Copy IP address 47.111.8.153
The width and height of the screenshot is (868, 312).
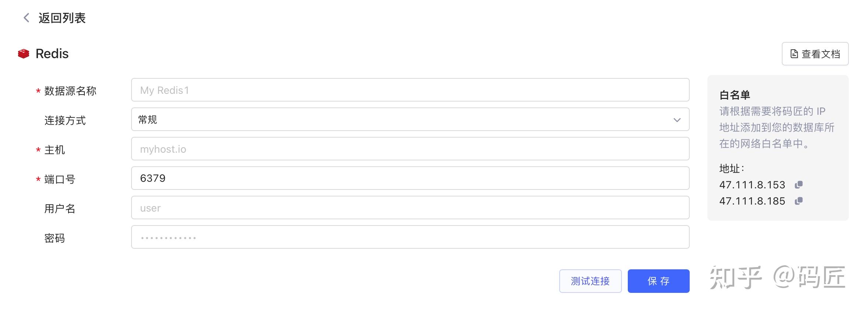[798, 185]
